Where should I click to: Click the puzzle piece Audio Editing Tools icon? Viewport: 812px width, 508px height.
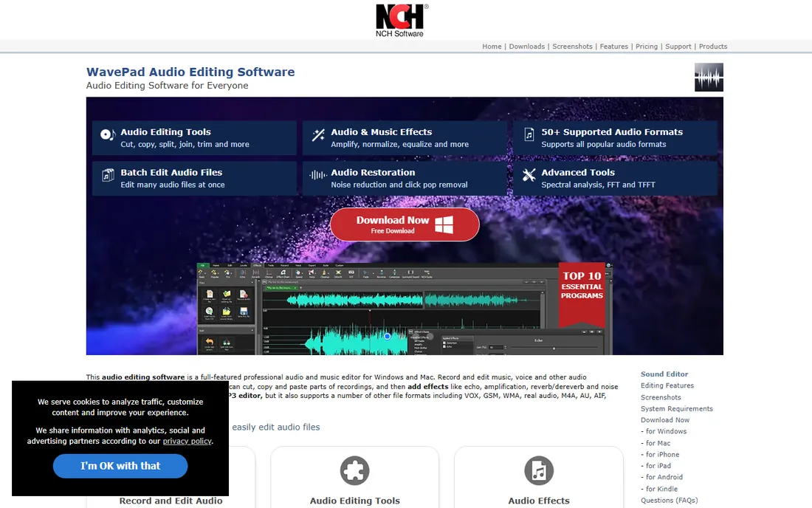355,471
